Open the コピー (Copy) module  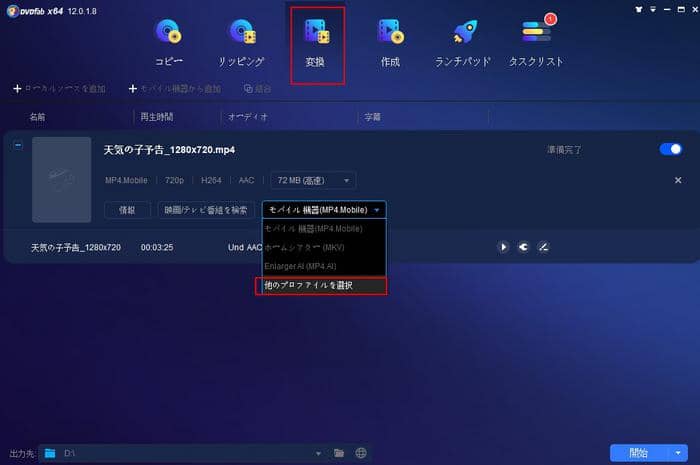(168, 43)
